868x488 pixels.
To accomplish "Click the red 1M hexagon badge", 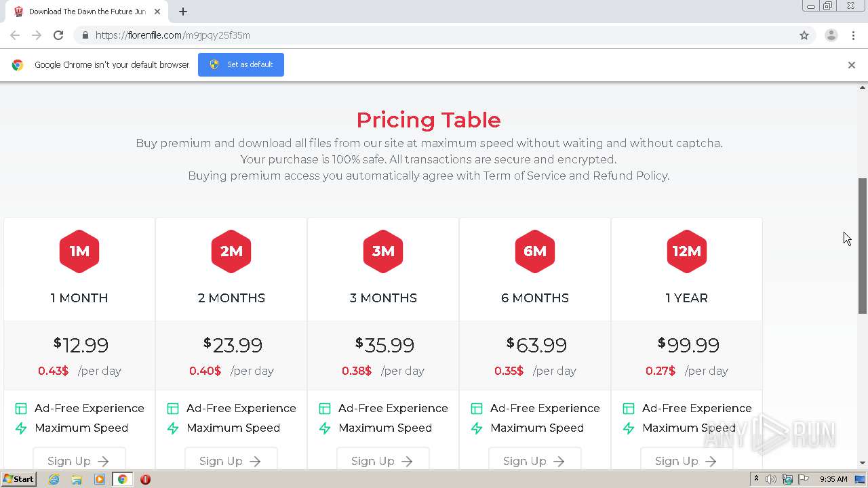I will pos(79,251).
